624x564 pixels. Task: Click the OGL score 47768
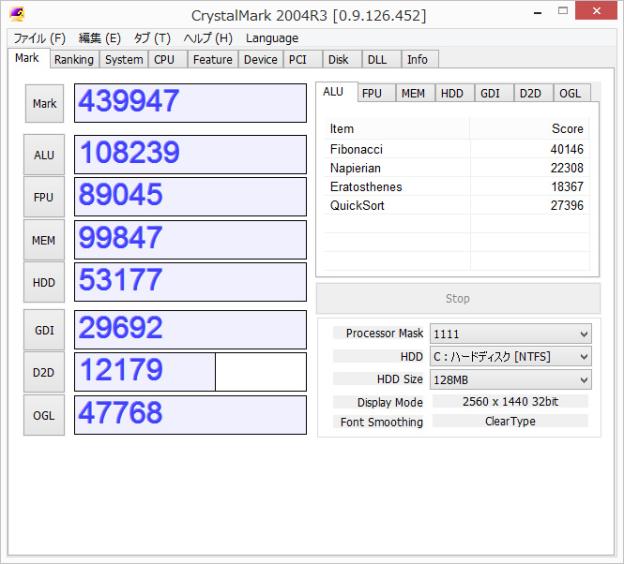tap(190, 415)
